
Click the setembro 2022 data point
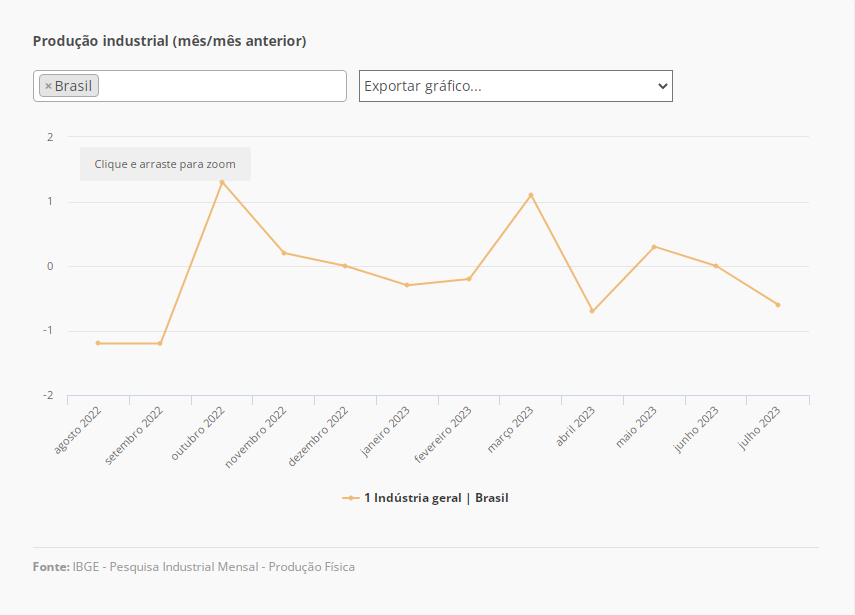point(160,343)
